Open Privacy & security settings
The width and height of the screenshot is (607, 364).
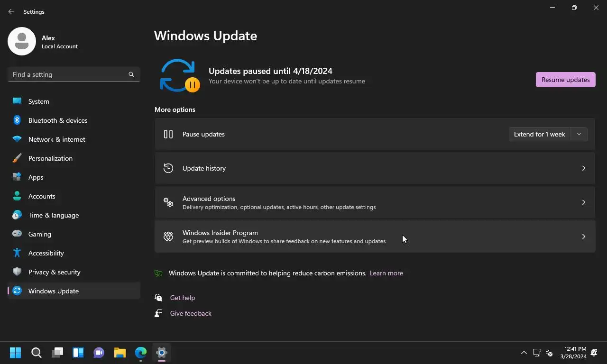click(74, 272)
